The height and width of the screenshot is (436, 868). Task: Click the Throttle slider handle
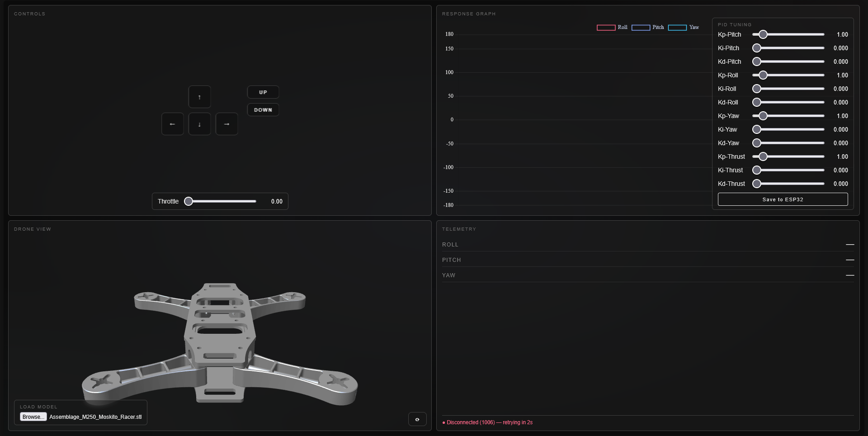click(x=189, y=201)
